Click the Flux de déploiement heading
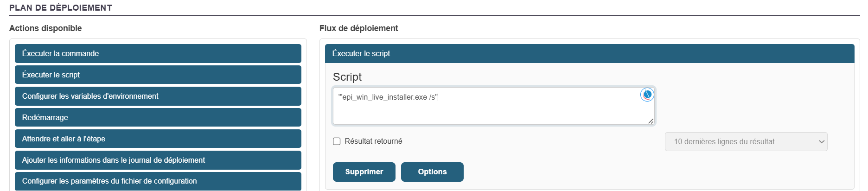The image size is (868, 191). click(x=358, y=28)
